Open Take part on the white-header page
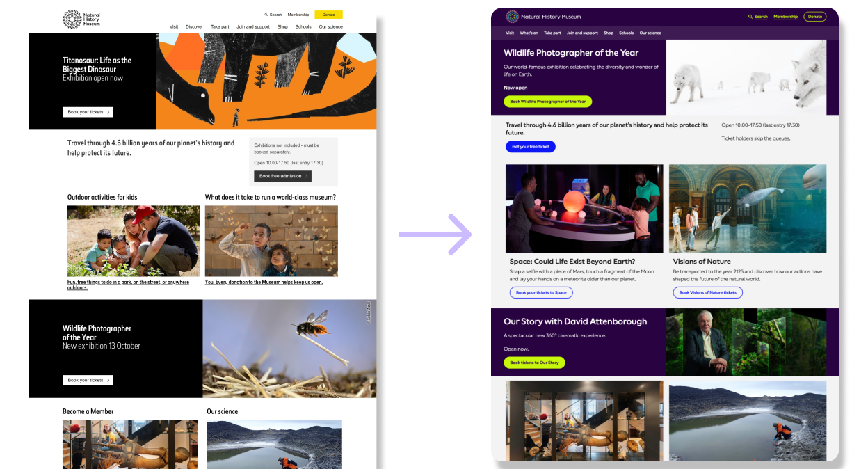The width and height of the screenshot is (868, 469). click(220, 27)
